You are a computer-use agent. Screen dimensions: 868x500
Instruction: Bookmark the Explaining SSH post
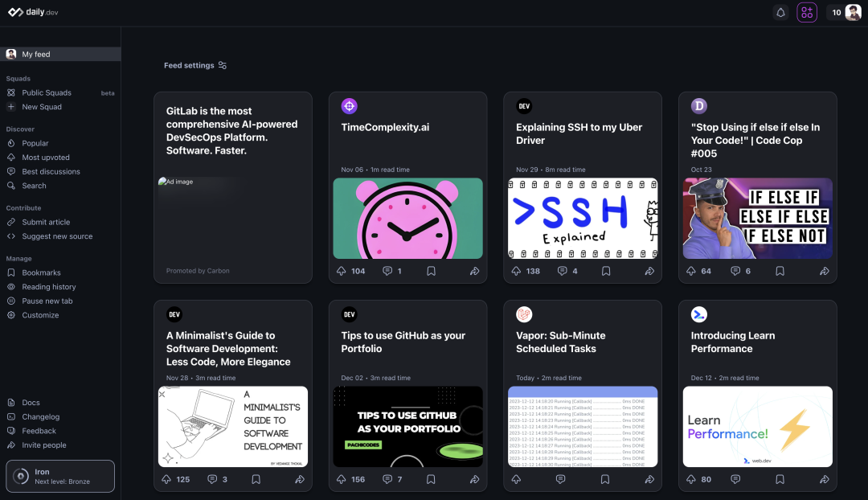606,271
